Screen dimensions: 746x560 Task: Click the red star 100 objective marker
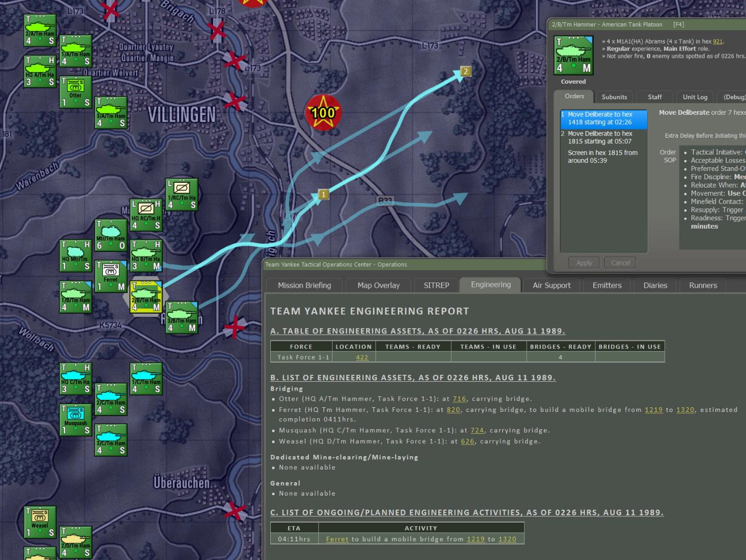[x=323, y=112]
